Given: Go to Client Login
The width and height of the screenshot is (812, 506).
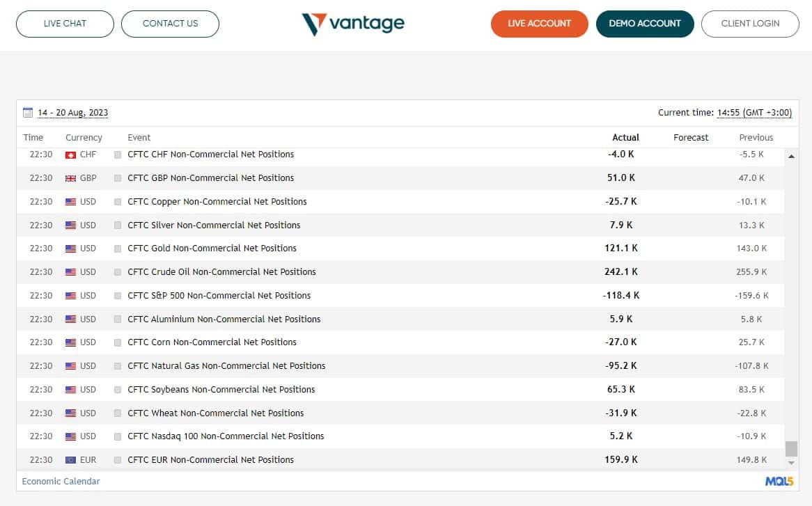Looking at the screenshot, I should 750,24.
